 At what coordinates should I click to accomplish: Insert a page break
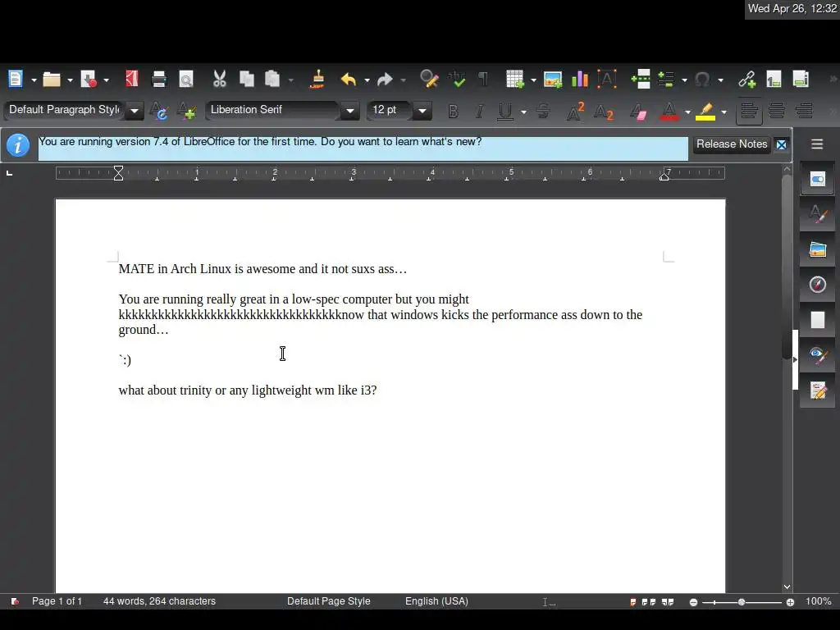tap(641, 80)
